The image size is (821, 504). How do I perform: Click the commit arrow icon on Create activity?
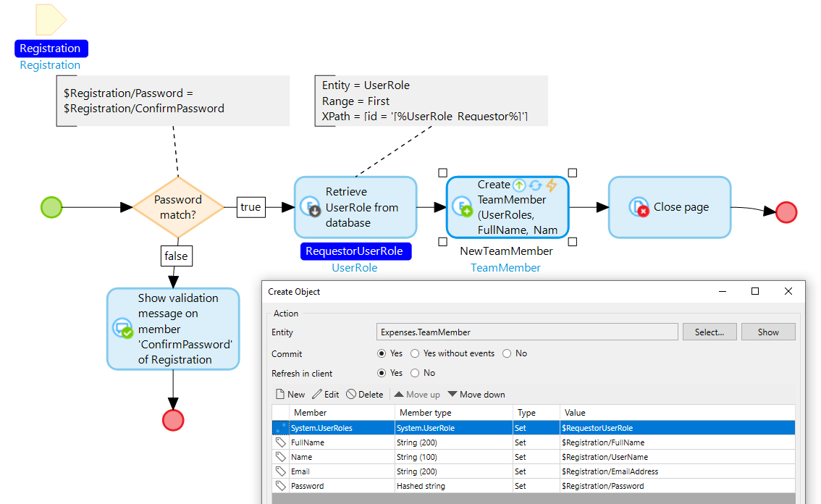(519, 185)
